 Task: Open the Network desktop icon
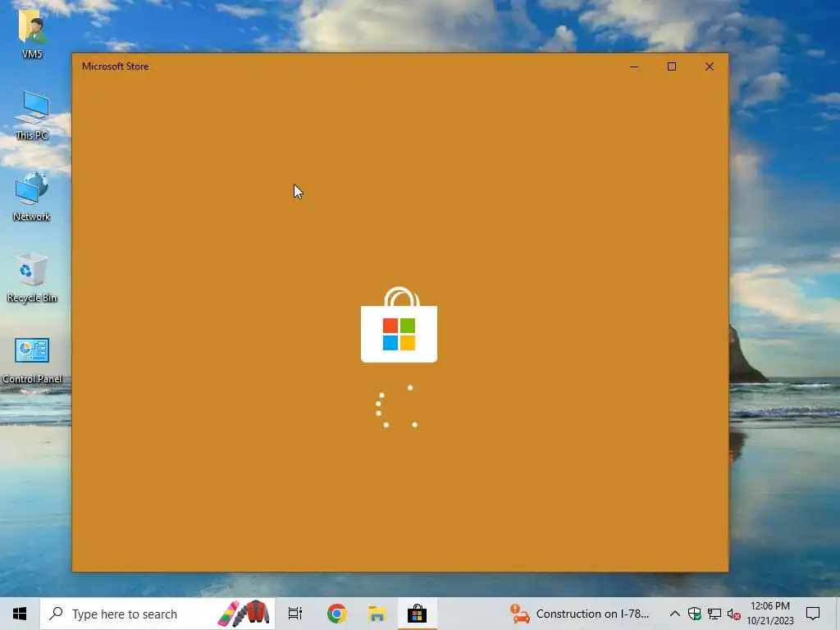(x=32, y=197)
